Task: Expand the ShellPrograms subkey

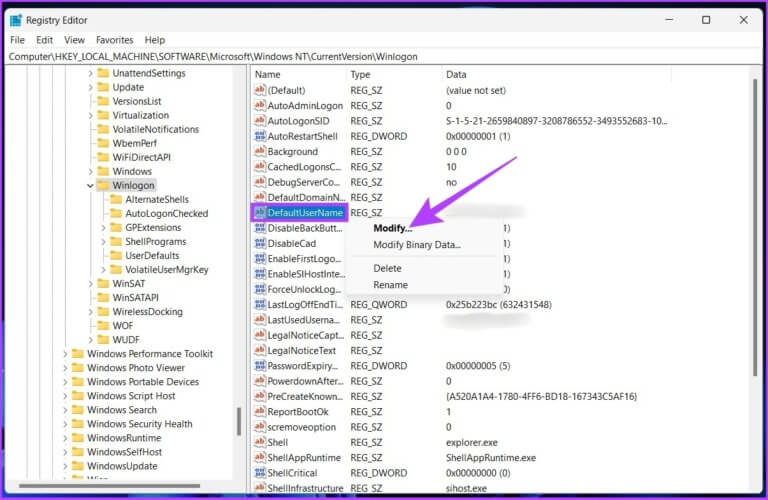Action: 103,242
